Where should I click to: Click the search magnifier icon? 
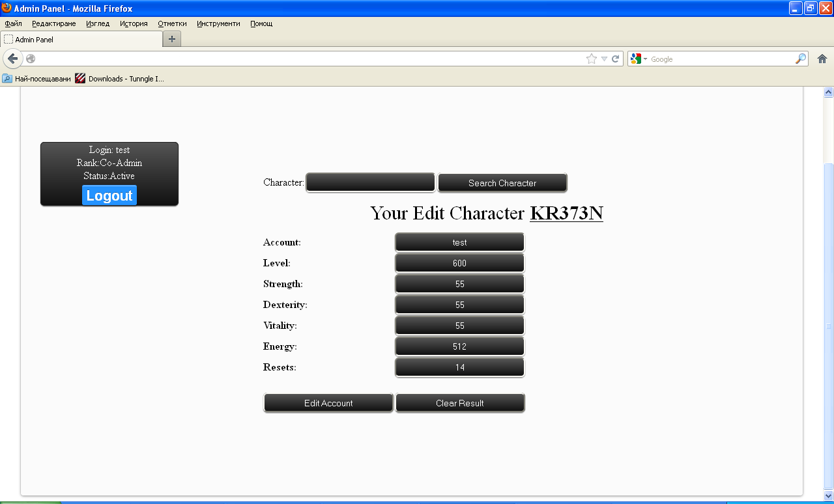click(801, 59)
